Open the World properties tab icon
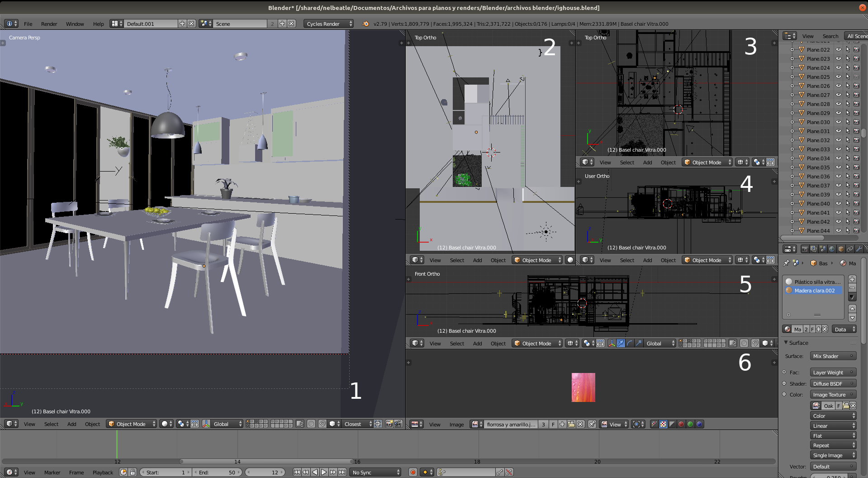The height and width of the screenshot is (478, 868). point(832,249)
